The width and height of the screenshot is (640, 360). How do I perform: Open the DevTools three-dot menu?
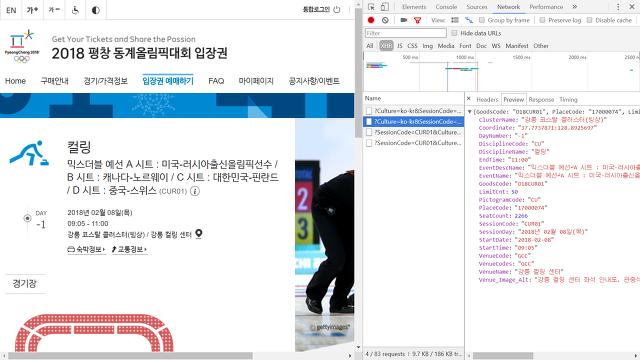(x=618, y=7)
